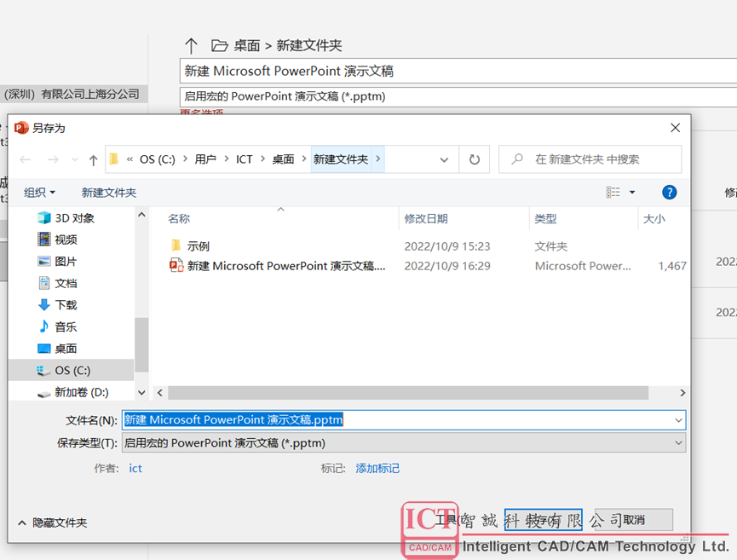
Task: Open the filename history dropdown arrow
Action: click(678, 420)
